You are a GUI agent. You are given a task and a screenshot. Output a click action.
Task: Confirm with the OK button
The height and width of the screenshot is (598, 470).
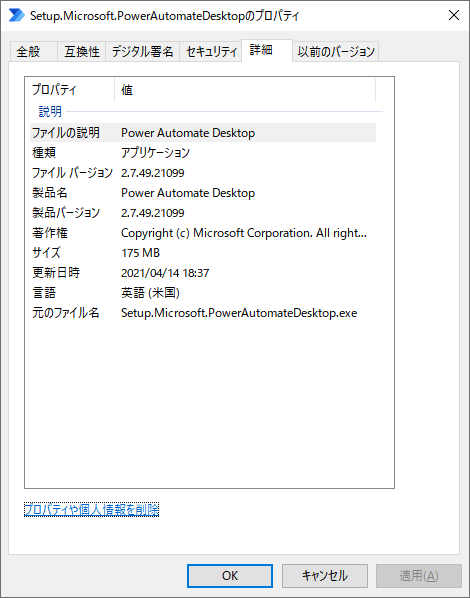(x=230, y=575)
